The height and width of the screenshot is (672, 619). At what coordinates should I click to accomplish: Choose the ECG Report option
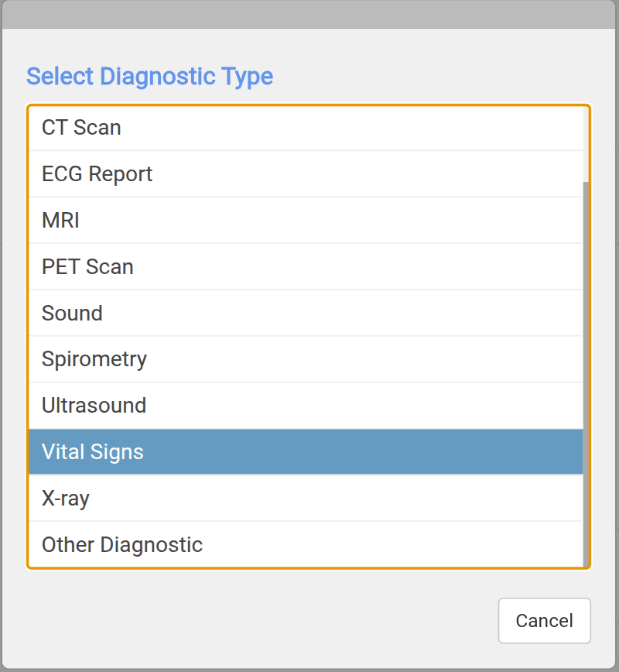point(97,174)
